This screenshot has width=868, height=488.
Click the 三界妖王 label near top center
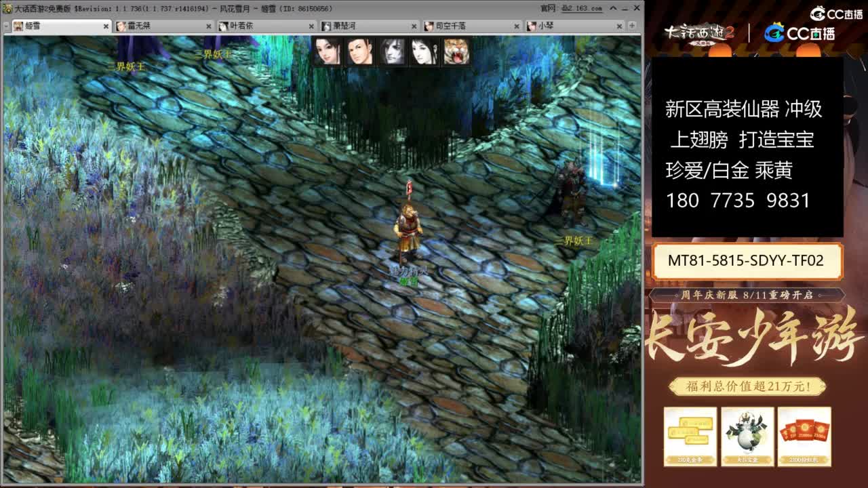(x=214, y=54)
